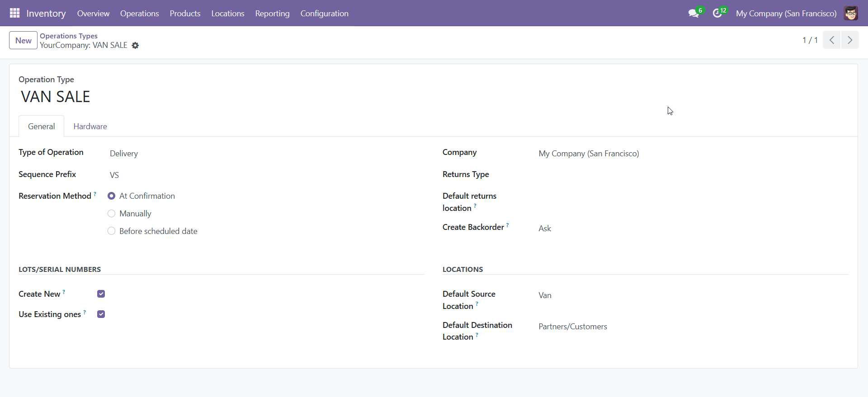Open the activities clock icon
Image resolution: width=868 pixels, height=397 pixels.
coord(717,14)
